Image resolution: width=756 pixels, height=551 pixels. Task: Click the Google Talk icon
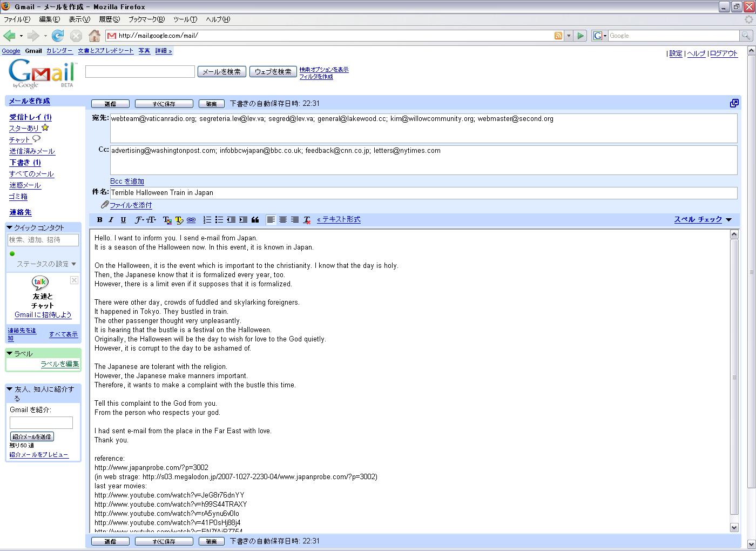pos(40,283)
